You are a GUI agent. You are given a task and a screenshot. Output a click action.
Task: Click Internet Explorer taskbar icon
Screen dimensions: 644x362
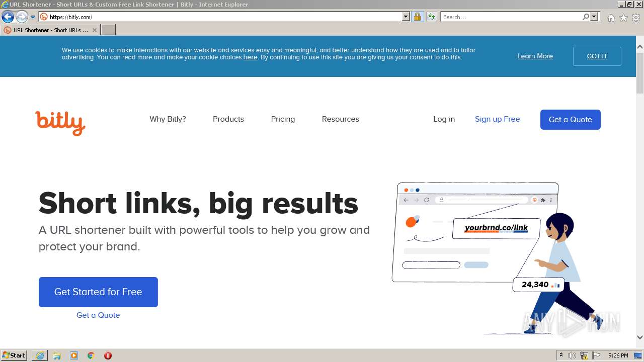40,355
